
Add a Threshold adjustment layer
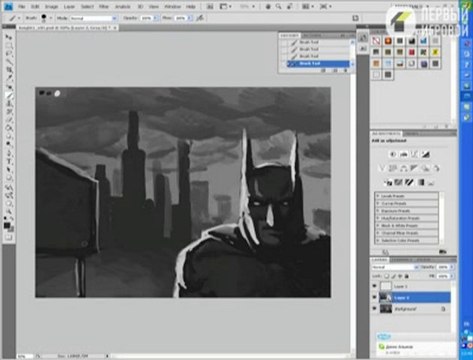[x=410, y=182]
